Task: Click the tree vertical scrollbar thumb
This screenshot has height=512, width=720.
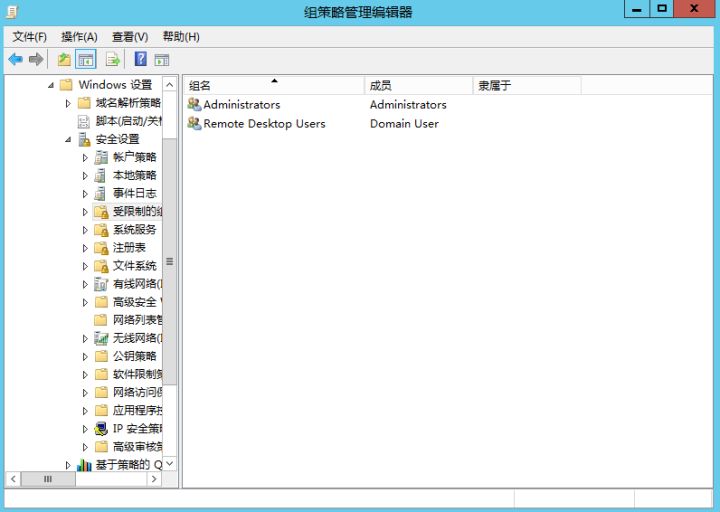Action: tap(169, 261)
